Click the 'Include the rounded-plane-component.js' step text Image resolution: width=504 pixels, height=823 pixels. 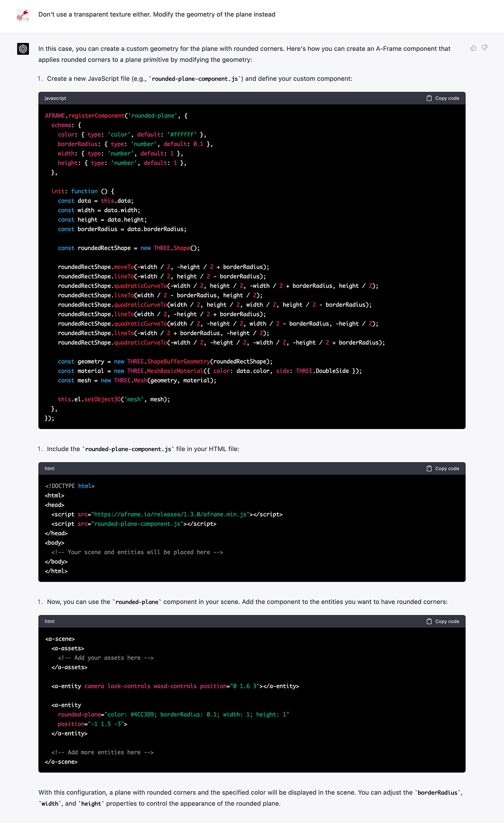click(x=143, y=449)
